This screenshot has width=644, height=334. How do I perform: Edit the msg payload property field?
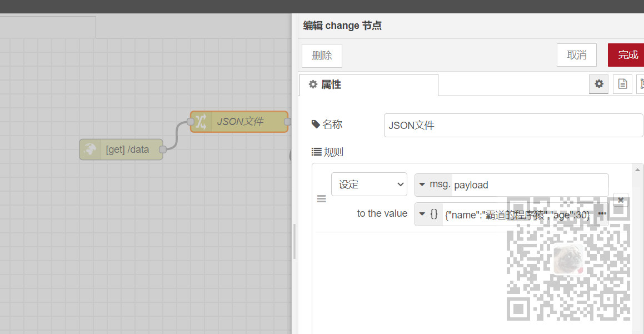tap(530, 185)
